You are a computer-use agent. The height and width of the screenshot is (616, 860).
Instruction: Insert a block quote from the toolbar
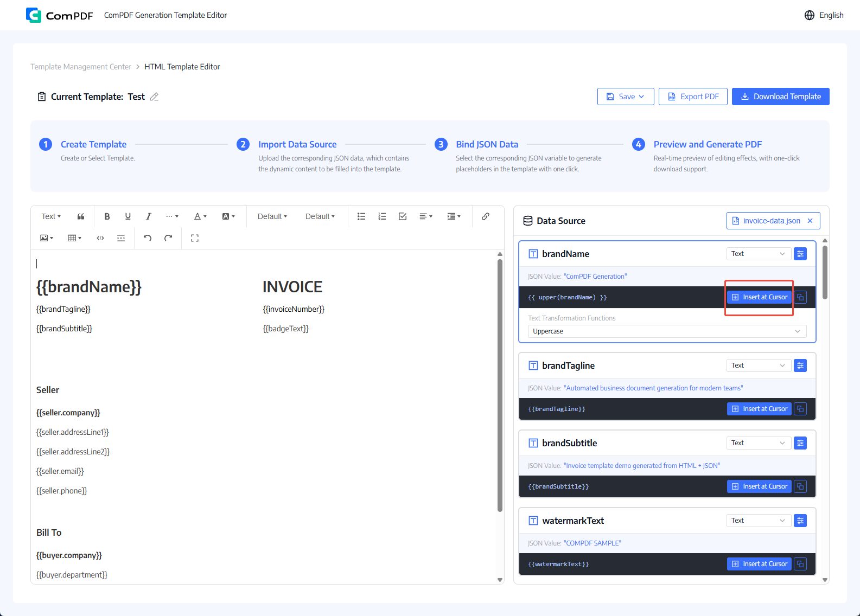click(81, 216)
